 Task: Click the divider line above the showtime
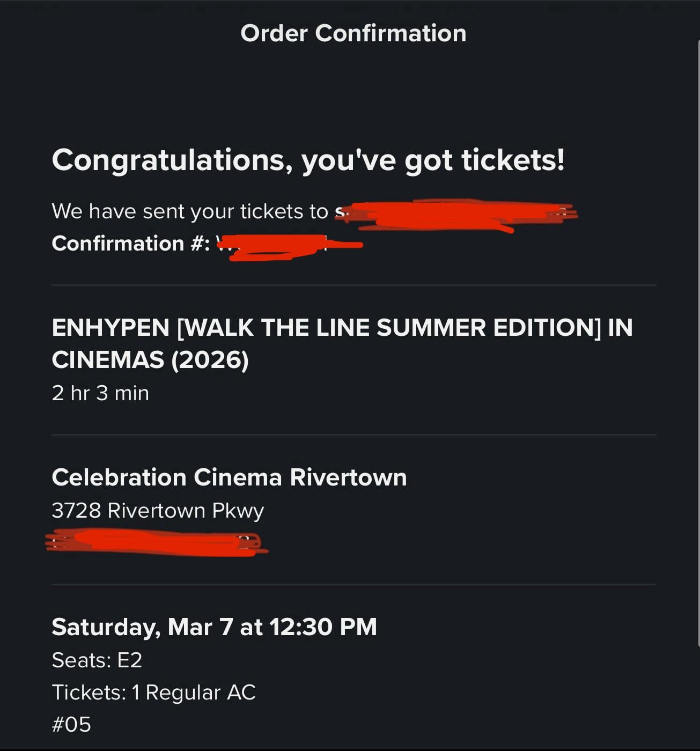click(353, 584)
